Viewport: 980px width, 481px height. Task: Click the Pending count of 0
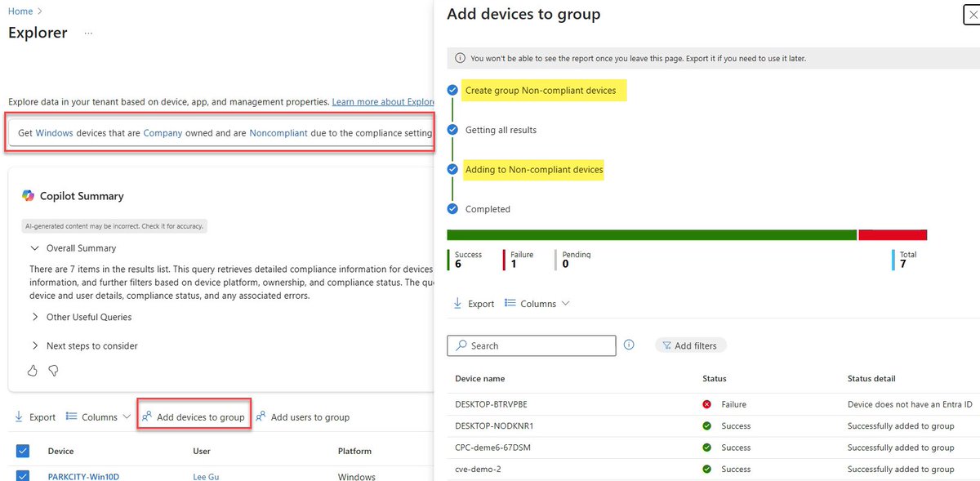(565, 264)
